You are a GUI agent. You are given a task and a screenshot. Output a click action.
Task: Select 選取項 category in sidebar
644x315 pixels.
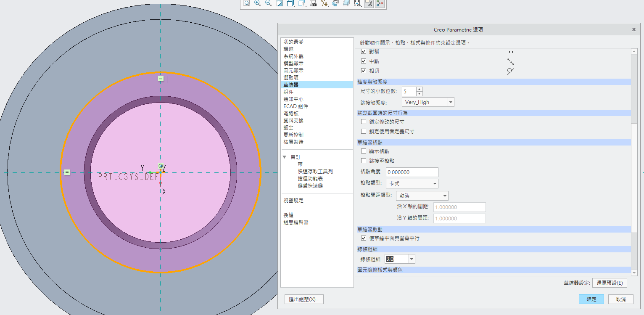291,78
